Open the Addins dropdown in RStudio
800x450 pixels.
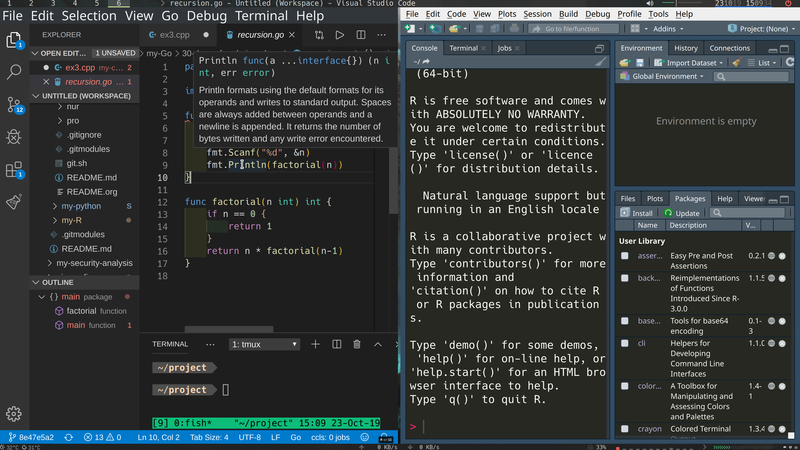tap(668, 29)
